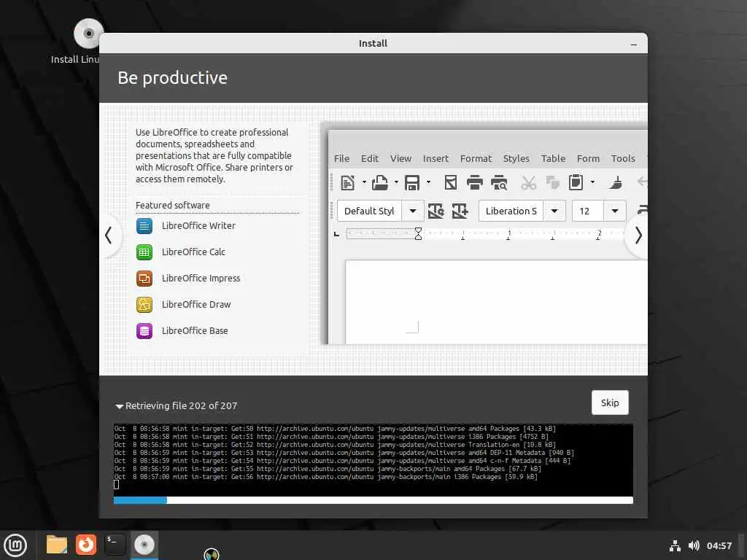This screenshot has height=560, width=747.
Task: Click the Print icon
Action: tap(474, 182)
